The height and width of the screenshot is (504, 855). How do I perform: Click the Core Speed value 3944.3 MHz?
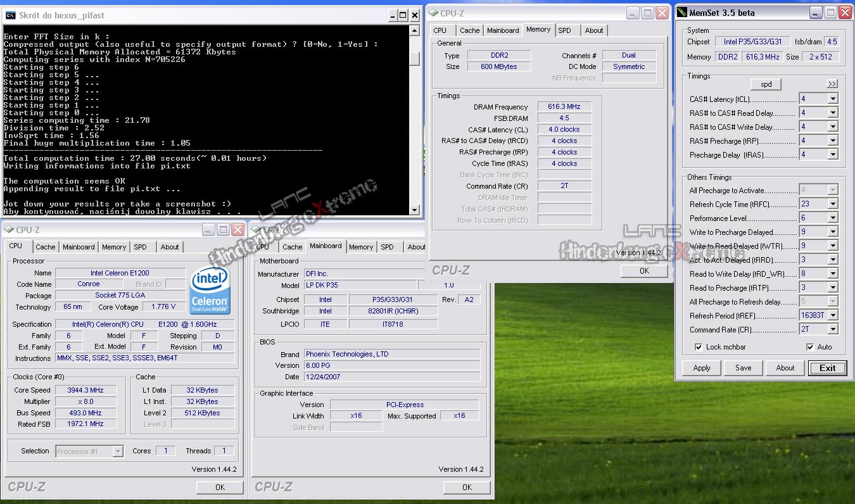85,390
